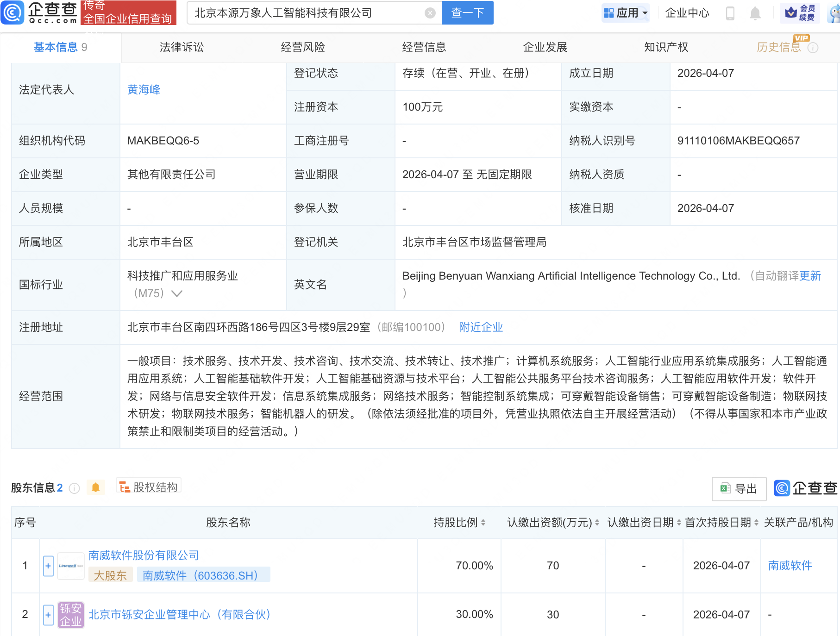840x636 pixels.
Task: Expand the 北京市铄安企业管理中心 shareholder row
Action: pyautogui.click(x=48, y=615)
